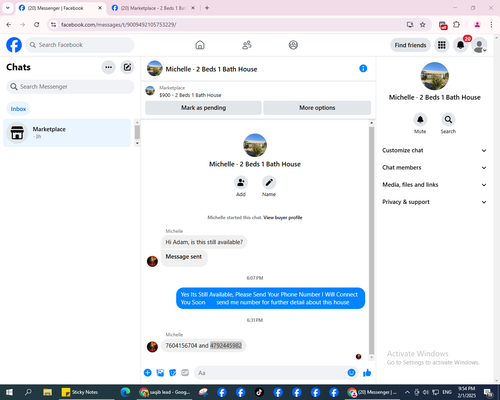Screen dimensions: 500x400
Task: Expand Privacy & support section
Action: (434, 202)
